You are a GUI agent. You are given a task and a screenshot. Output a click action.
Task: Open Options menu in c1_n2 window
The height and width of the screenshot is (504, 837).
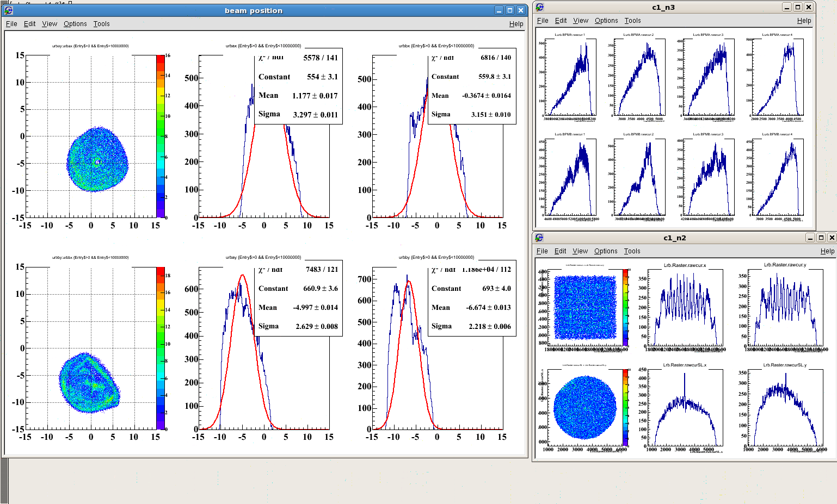click(606, 251)
